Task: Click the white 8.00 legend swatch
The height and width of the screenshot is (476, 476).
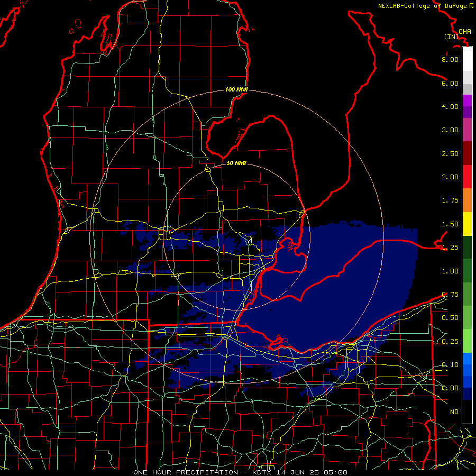Action: [x=467, y=59]
